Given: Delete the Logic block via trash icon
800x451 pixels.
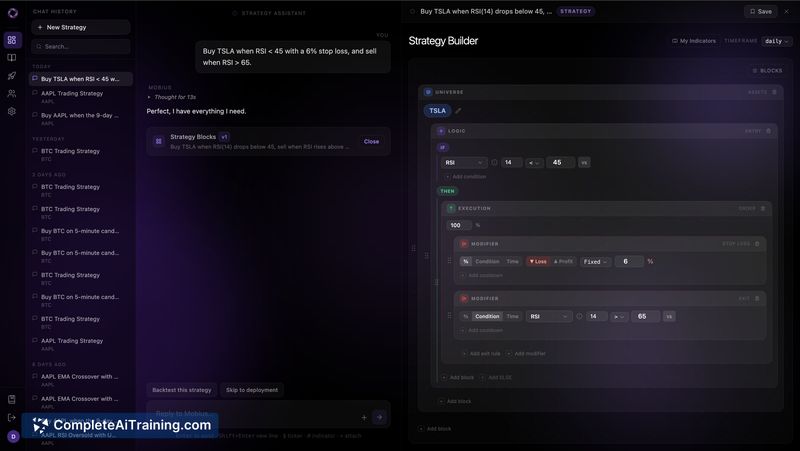Looking at the screenshot, I should [x=768, y=131].
